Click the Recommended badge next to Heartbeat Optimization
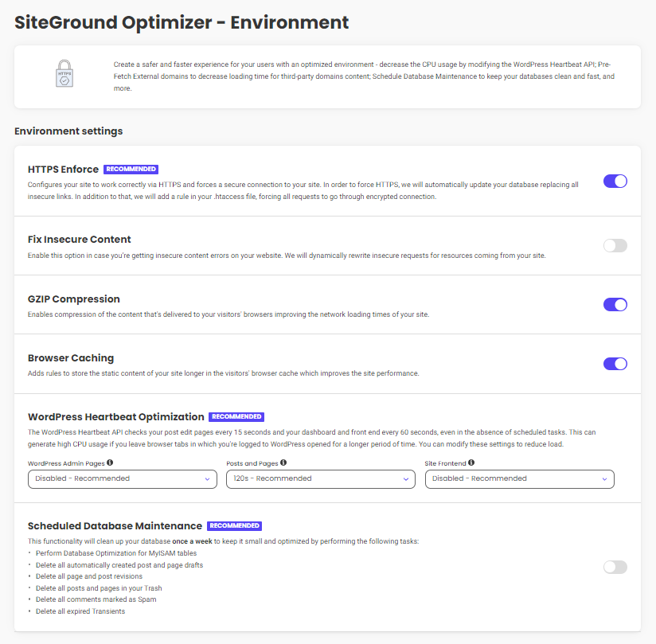Viewport: 656px width, 644px height. [x=236, y=416]
